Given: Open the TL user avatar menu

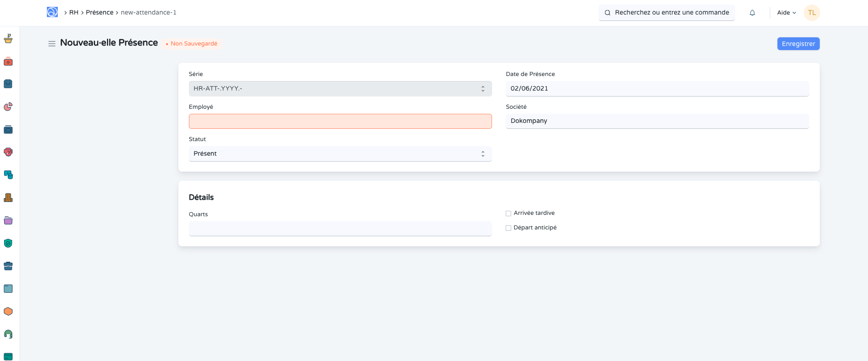Looking at the screenshot, I should click(812, 13).
